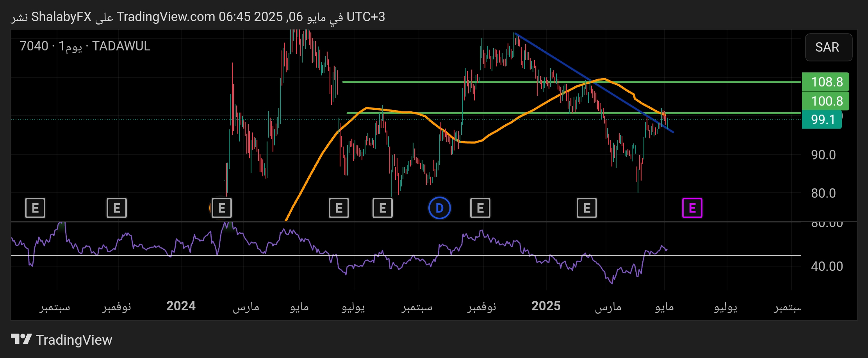Screen dimensions: 868x358
Task: Click the نوفمبر label just before 2024
Action: [x=117, y=307]
